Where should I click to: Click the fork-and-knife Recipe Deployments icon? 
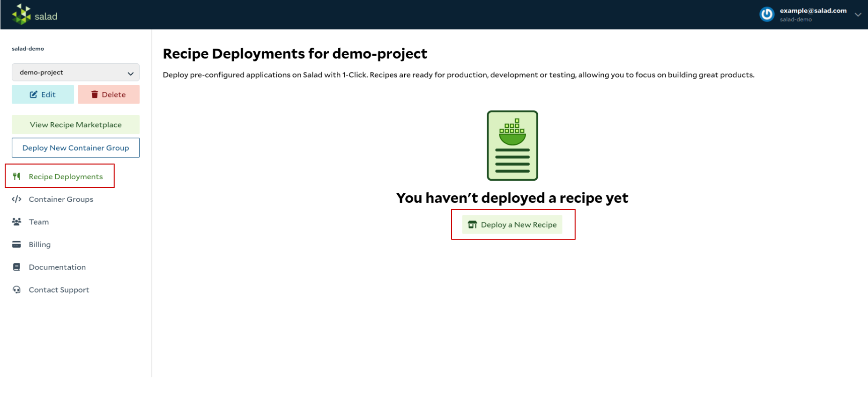coord(16,176)
